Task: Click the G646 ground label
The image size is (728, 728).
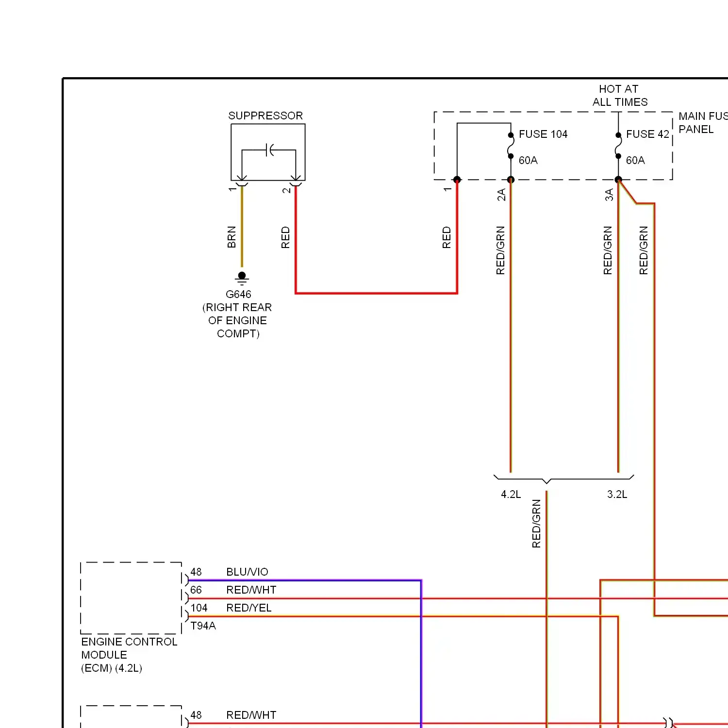Action: point(238,294)
